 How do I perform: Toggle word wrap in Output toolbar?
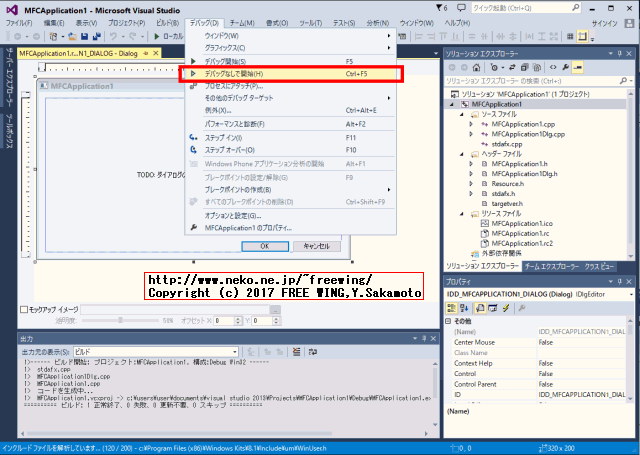313,352
